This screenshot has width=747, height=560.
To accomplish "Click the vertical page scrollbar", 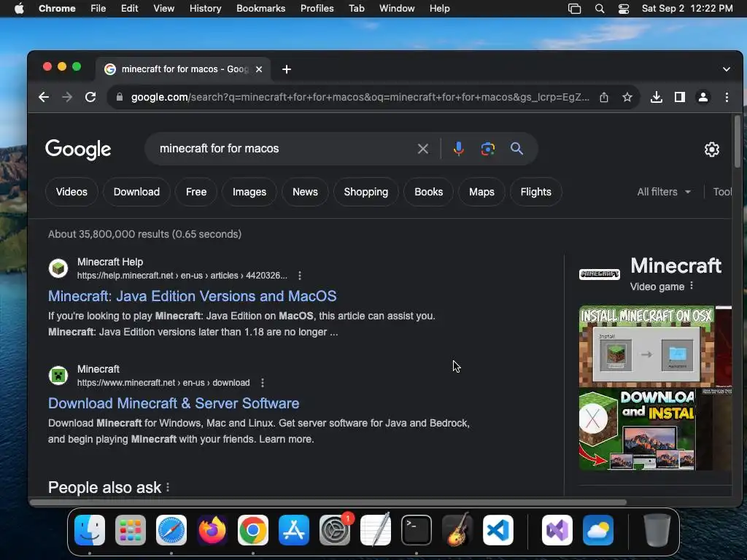I will (737, 141).
